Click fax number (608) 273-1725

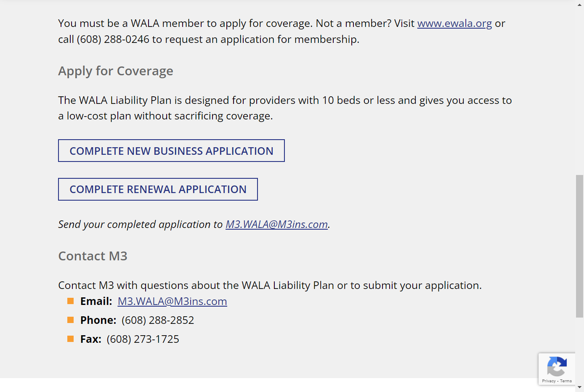coord(143,339)
